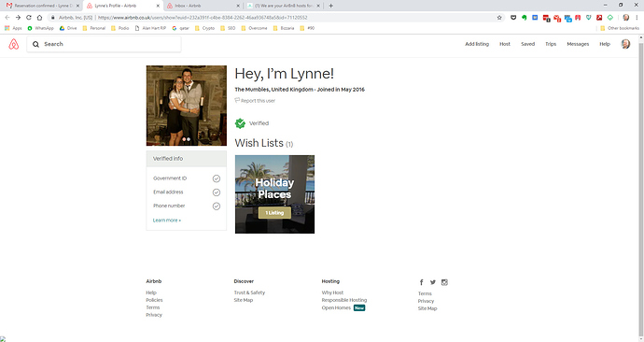Open the #90 bookmarks folder
The image size is (644, 342).
point(307,28)
